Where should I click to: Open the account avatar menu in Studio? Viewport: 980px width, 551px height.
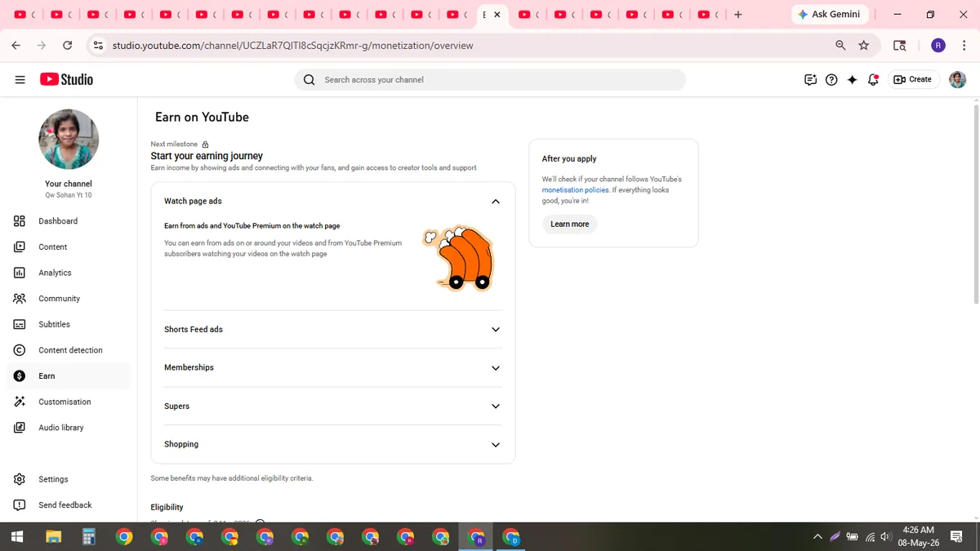pyautogui.click(x=957, y=79)
